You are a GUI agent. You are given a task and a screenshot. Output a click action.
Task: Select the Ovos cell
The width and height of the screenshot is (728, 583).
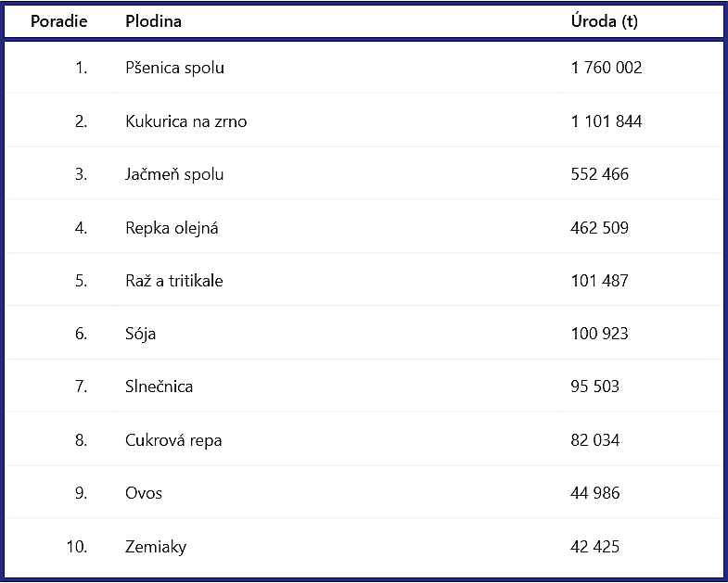coord(144,493)
